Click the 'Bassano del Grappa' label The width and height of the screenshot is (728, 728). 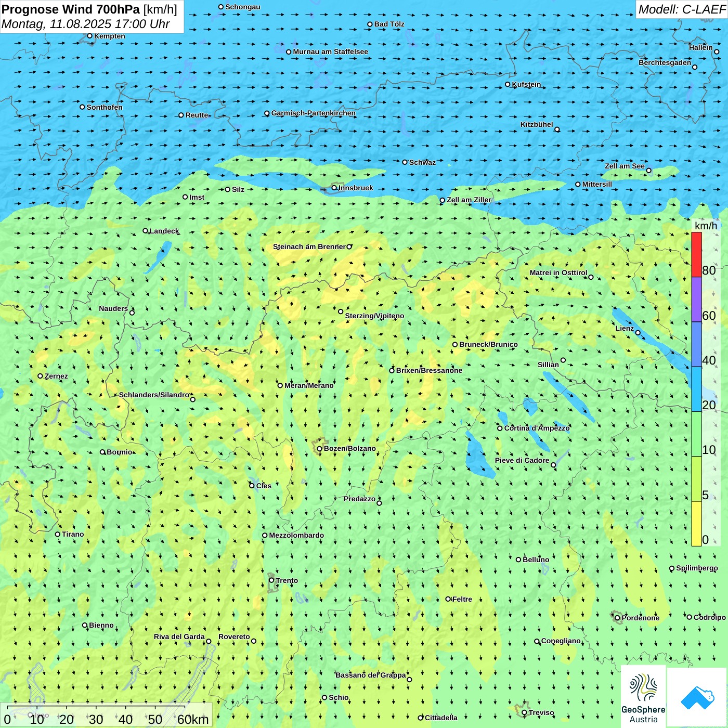[371, 675]
